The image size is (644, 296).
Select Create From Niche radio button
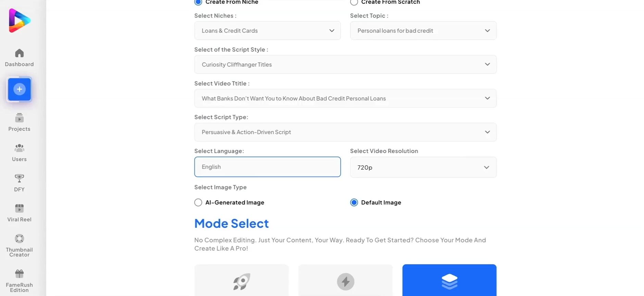pos(198,2)
